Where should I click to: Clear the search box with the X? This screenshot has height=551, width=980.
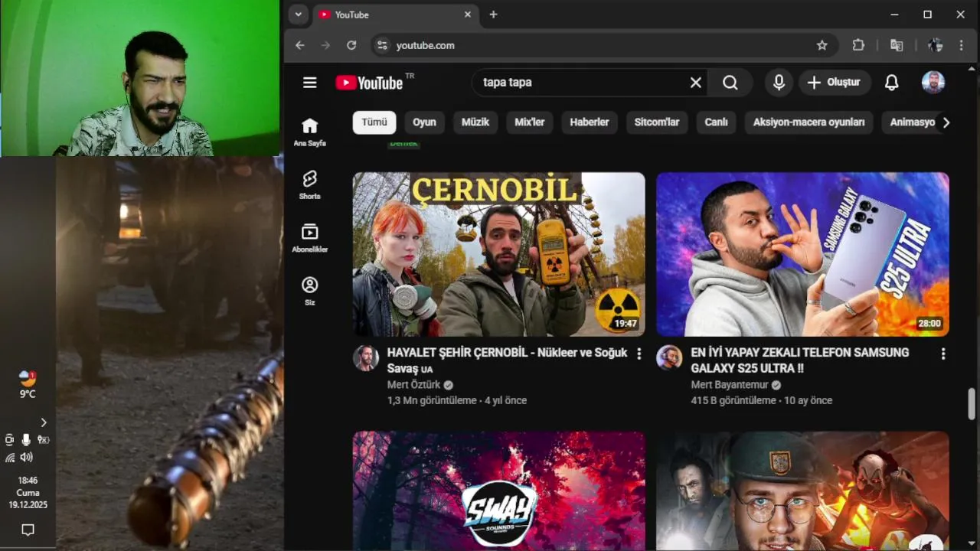[x=695, y=83]
